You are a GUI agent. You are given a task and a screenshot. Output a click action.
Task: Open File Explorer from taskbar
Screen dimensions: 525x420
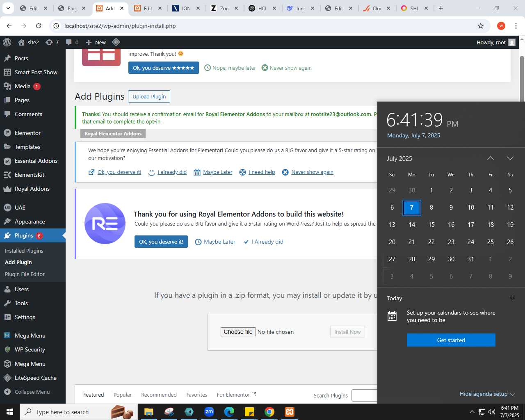pos(148,412)
